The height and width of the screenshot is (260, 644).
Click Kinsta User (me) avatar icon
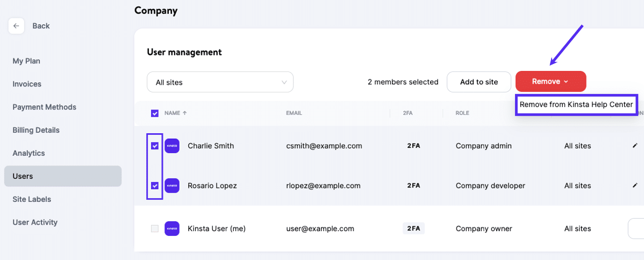[x=172, y=228]
